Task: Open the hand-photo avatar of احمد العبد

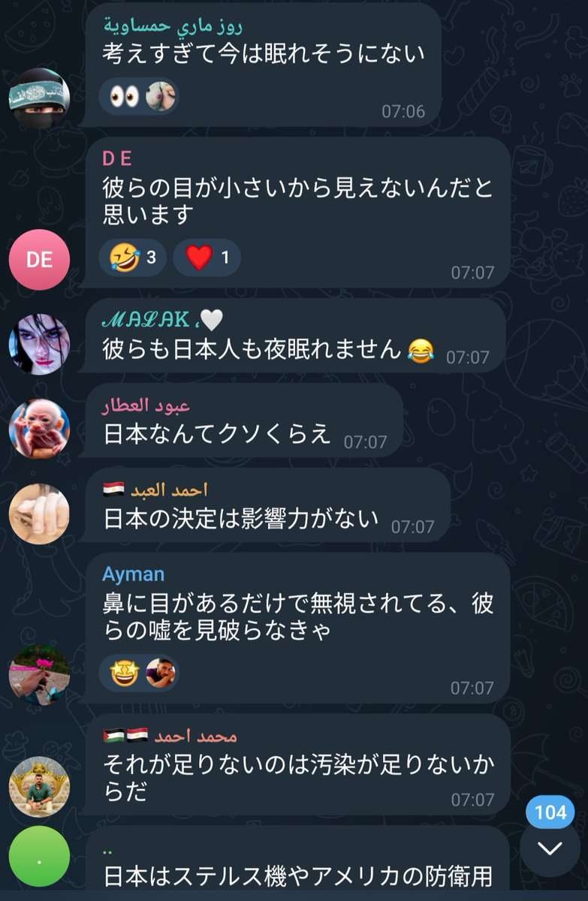Action: (x=39, y=514)
